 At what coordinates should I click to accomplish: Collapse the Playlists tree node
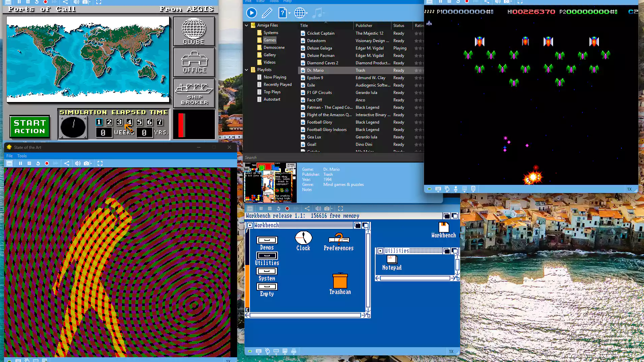(x=247, y=70)
